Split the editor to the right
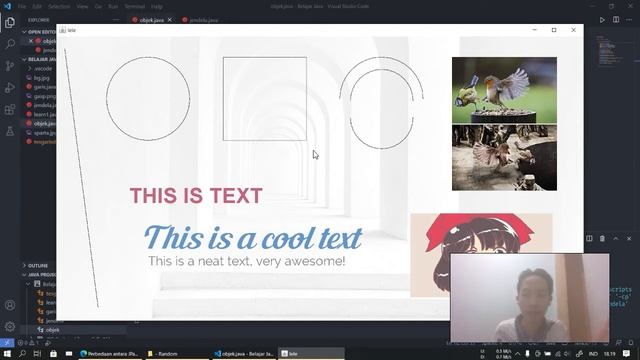The width and height of the screenshot is (640, 360). (616, 20)
